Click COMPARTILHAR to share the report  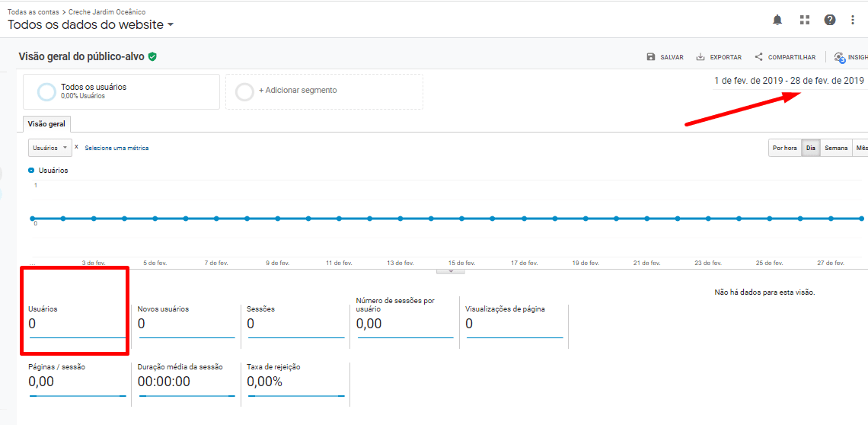pos(785,57)
